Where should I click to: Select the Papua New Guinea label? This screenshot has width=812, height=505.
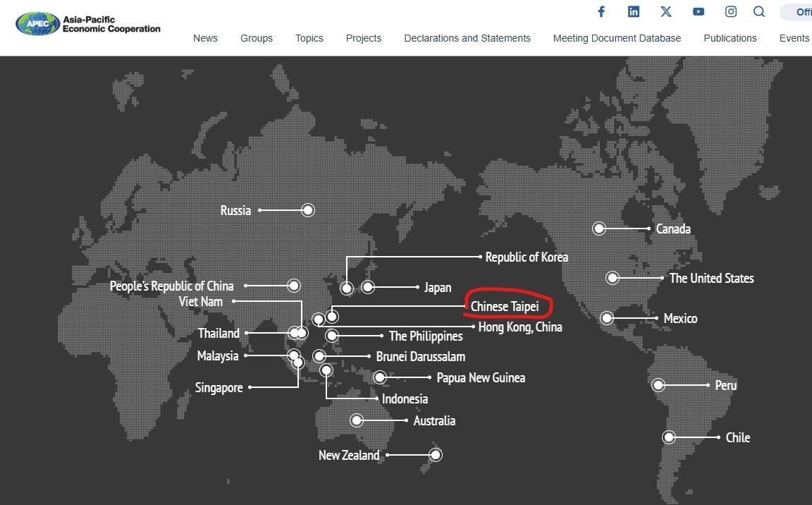[481, 378]
